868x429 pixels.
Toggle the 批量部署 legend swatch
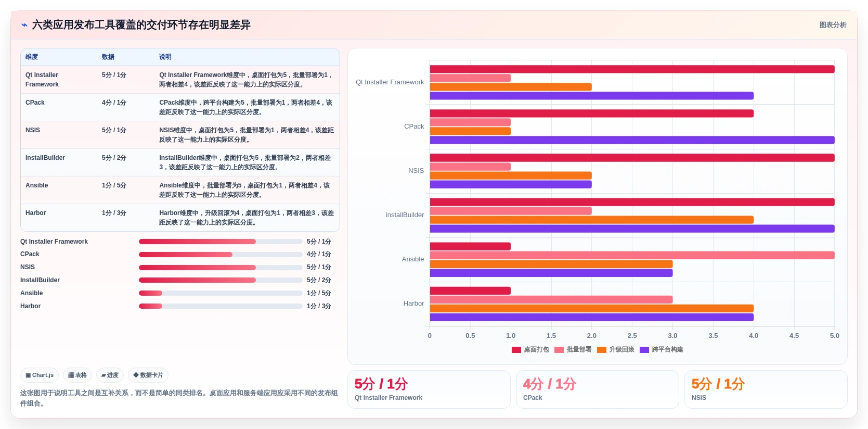[559, 350]
